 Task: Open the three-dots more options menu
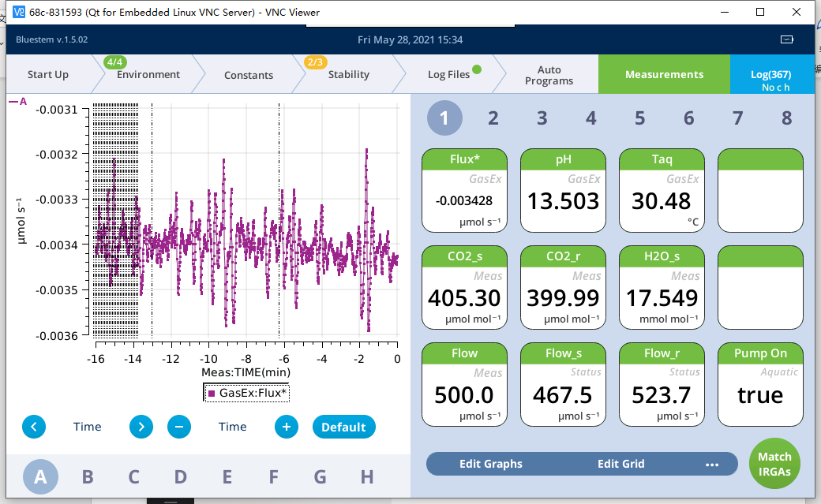pyautogui.click(x=712, y=465)
